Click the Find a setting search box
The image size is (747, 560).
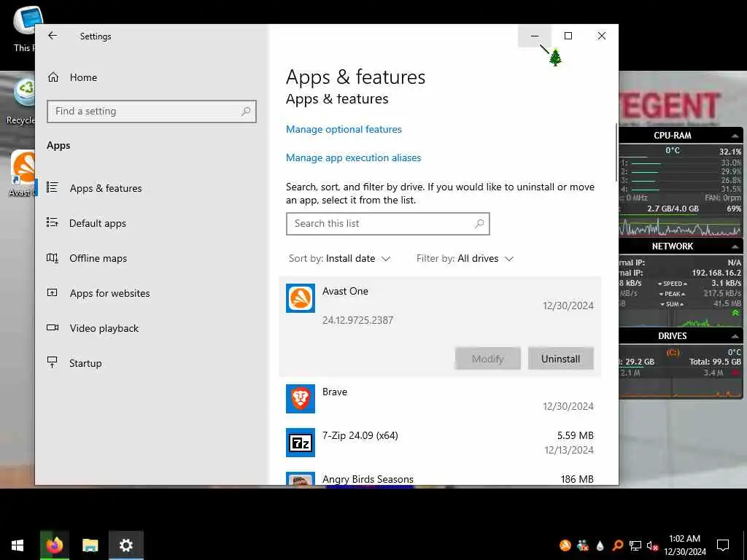click(x=152, y=112)
